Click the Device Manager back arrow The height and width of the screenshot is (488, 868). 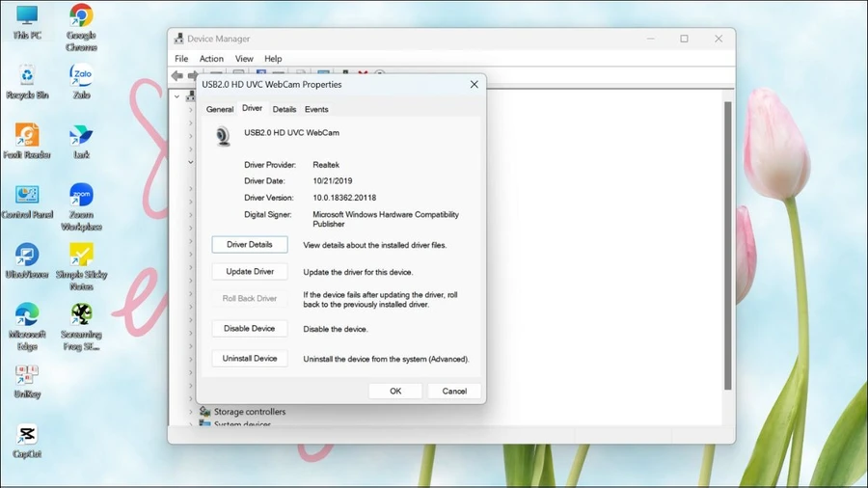(x=177, y=75)
